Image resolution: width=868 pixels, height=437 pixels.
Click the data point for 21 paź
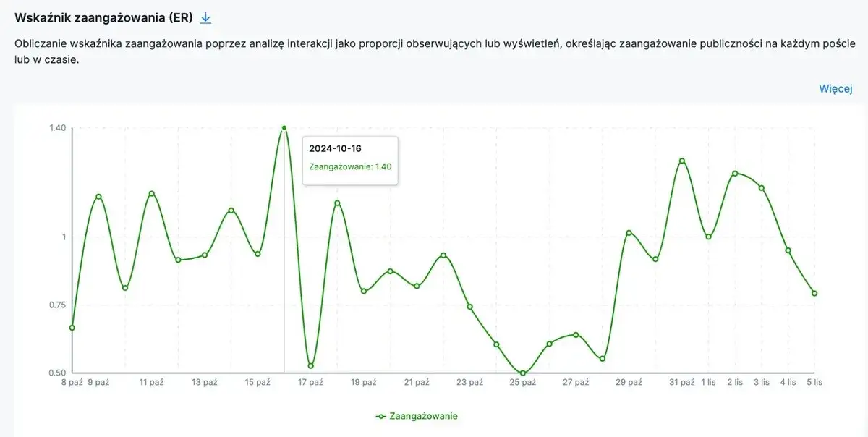[417, 287]
